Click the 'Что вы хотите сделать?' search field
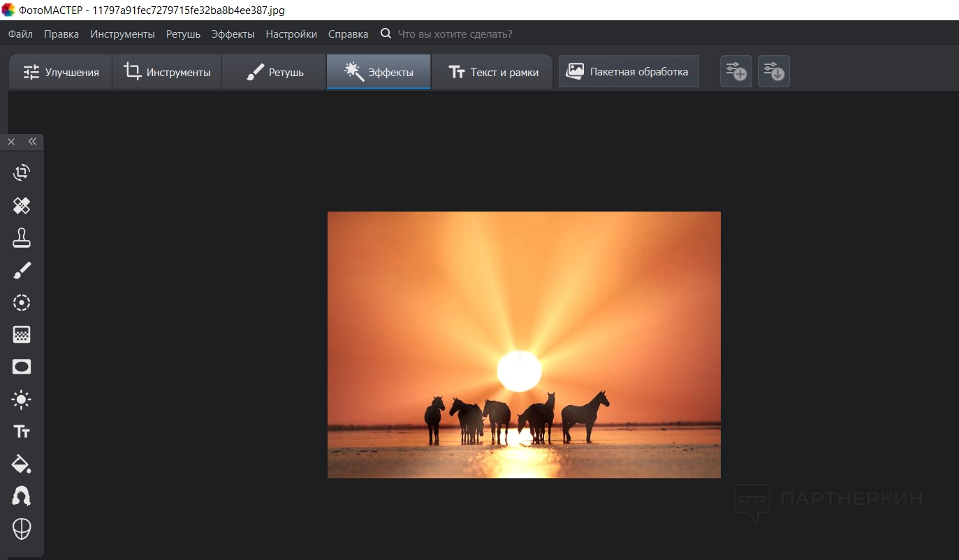The height and width of the screenshot is (560, 959). tap(455, 34)
